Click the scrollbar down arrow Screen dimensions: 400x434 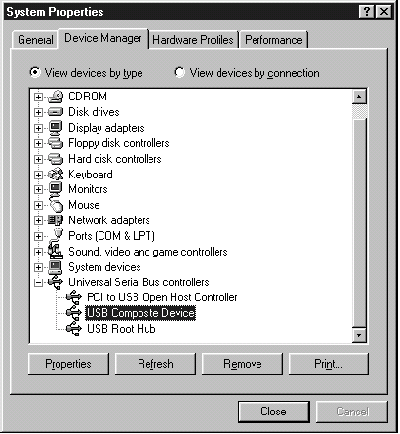tap(359, 335)
